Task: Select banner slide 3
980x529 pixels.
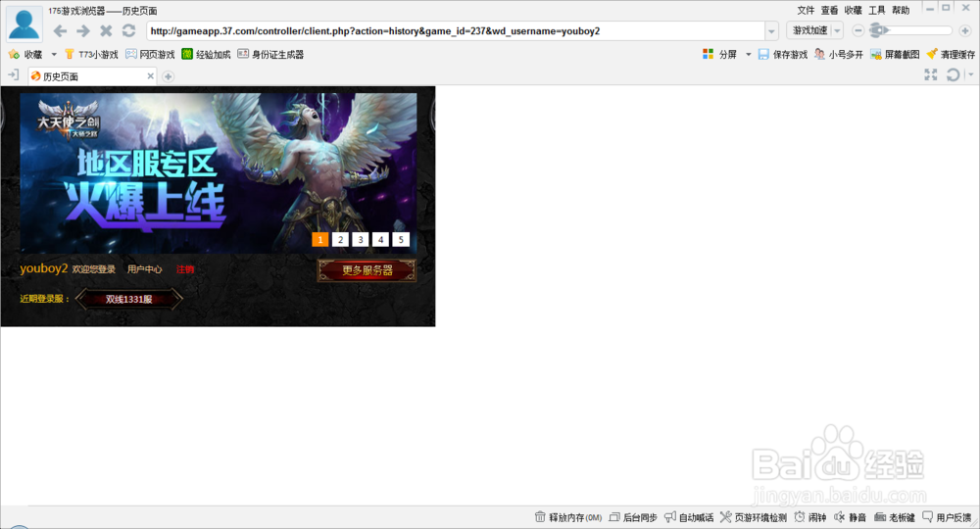Action: click(x=361, y=239)
